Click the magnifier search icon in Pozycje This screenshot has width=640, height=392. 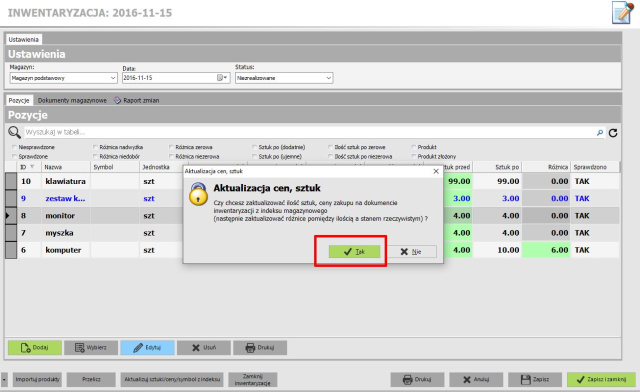[14, 132]
